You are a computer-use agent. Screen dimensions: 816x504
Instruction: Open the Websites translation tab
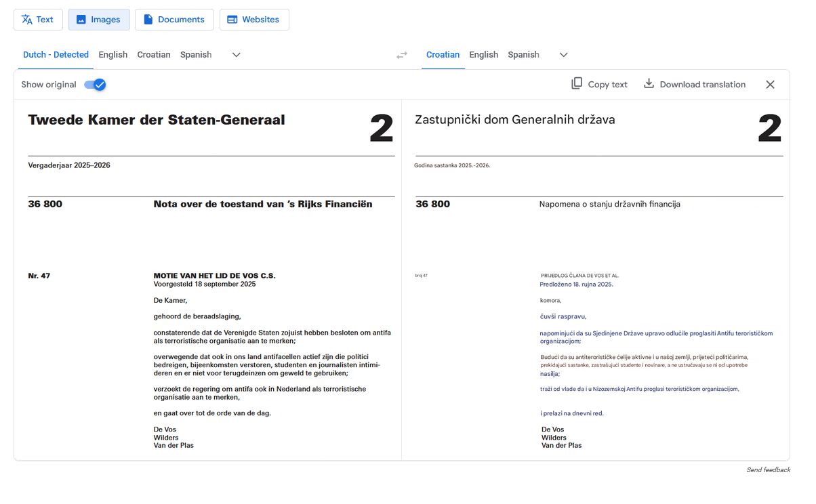(253, 20)
